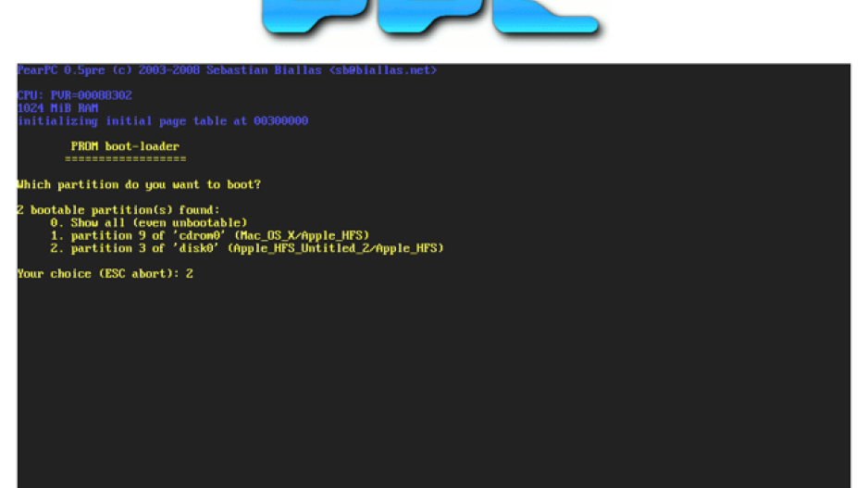Image resolution: width=868 pixels, height=488 pixels.
Task: Click the '2 bootable partition(s) found' line
Action: 118,210
